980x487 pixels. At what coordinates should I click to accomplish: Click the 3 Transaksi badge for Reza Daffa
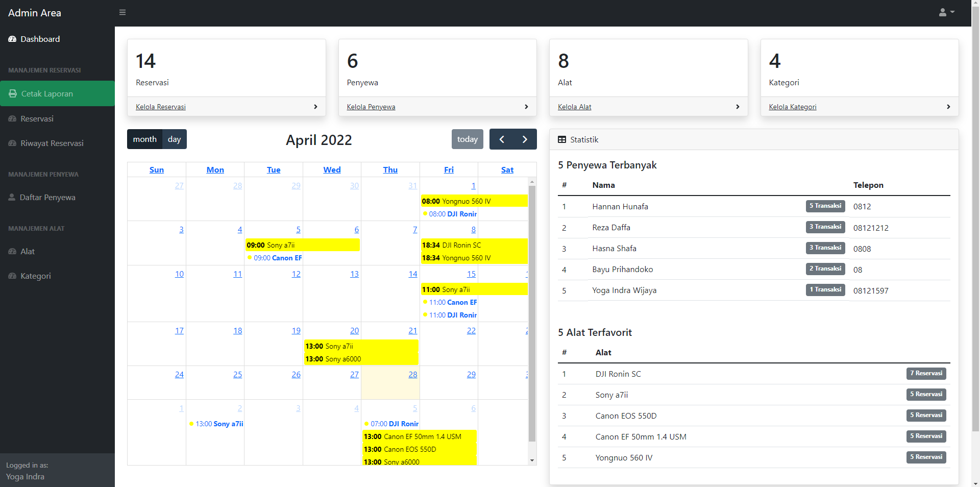[825, 227]
